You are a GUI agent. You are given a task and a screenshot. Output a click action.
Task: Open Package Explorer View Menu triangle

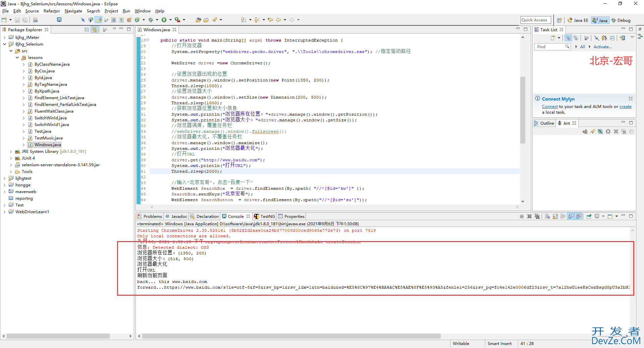[x=114, y=30]
